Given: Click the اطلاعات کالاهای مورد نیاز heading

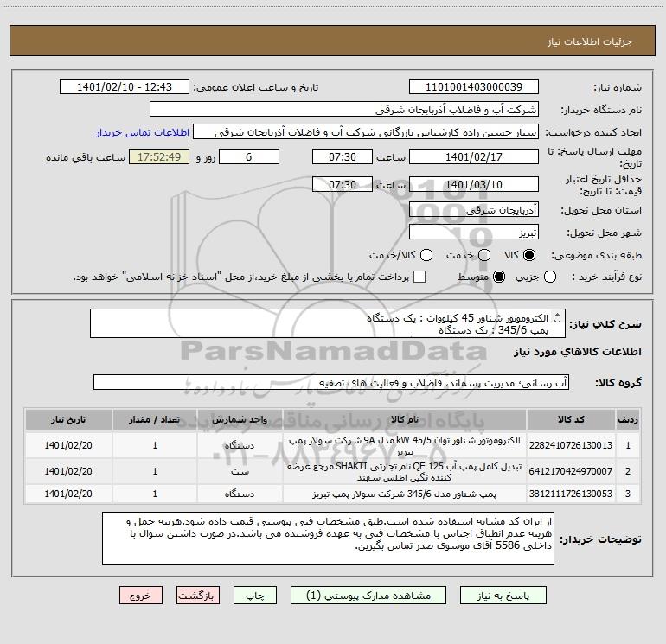Looking at the screenshot, I should 578,352.
